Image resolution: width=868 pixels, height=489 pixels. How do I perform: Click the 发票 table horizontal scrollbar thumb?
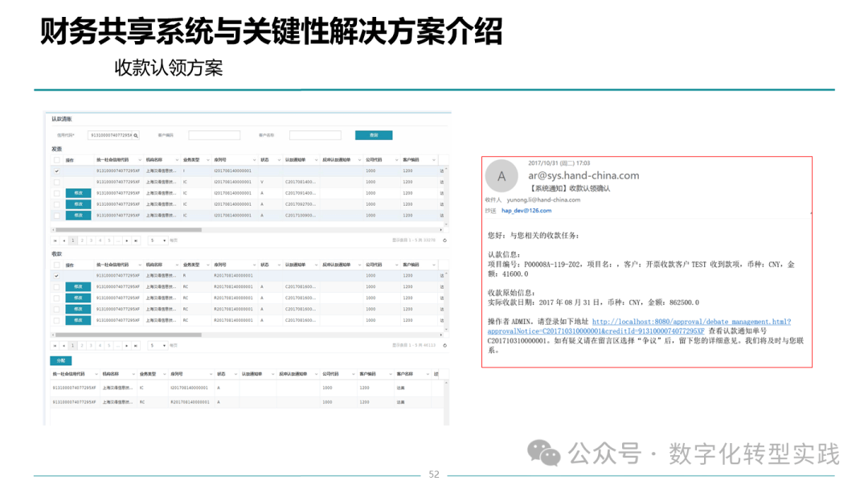tap(129, 229)
